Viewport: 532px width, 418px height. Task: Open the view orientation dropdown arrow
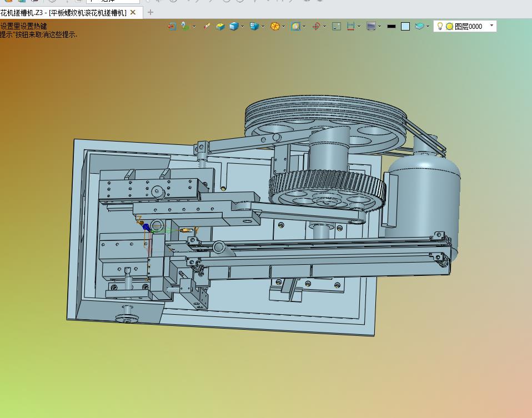click(x=263, y=27)
